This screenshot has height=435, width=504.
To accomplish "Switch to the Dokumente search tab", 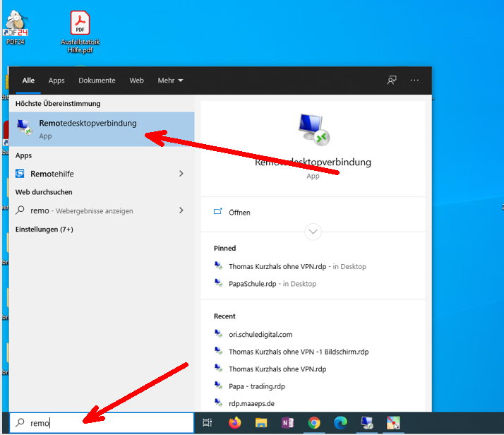I will [97, 81].
